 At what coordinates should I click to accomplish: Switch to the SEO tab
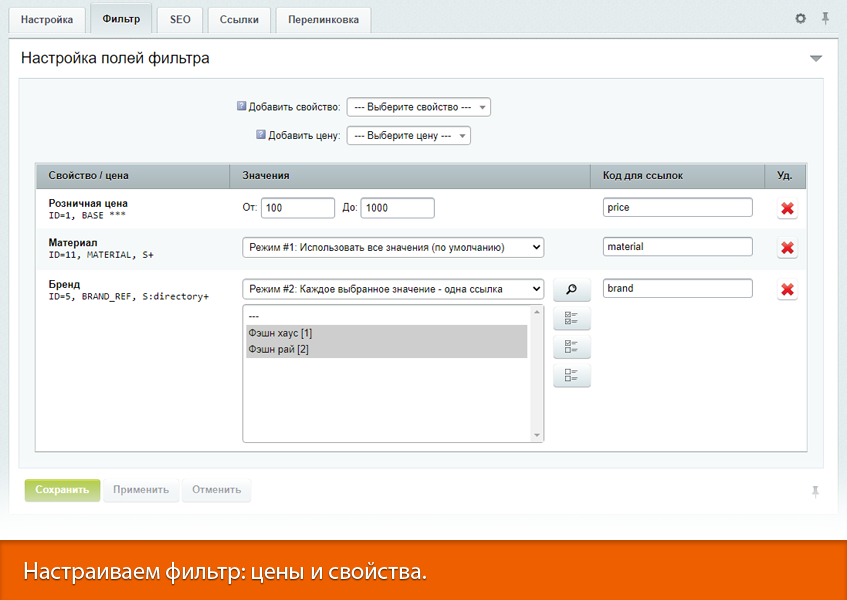pos(180,20)
